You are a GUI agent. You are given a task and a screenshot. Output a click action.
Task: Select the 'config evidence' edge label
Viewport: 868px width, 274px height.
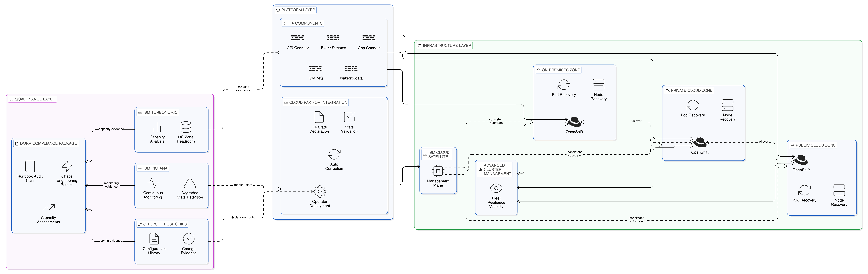pos(111,241)
